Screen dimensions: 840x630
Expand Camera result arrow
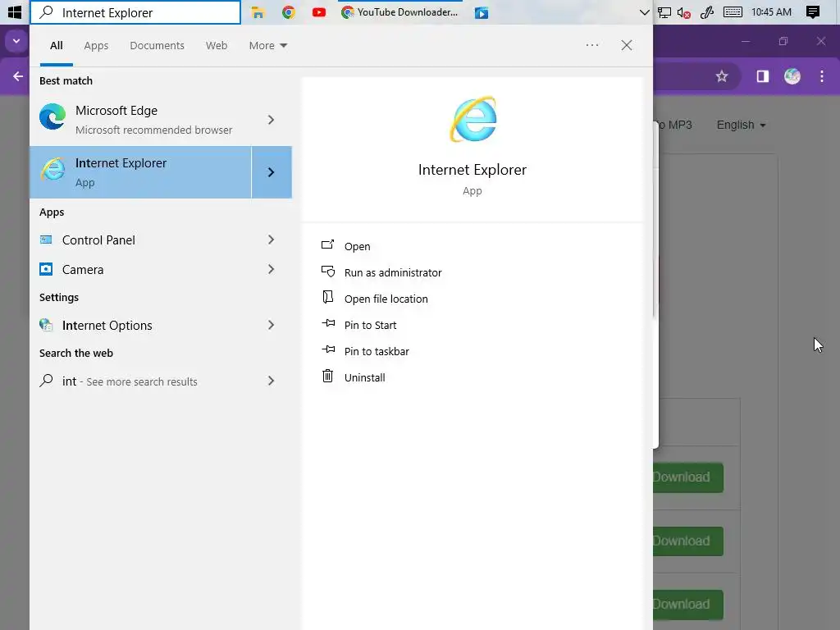pos(271,269)
